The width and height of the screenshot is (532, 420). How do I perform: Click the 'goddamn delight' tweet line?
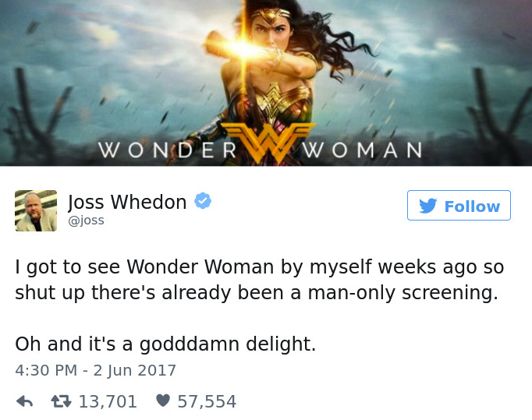click(165, 344)
